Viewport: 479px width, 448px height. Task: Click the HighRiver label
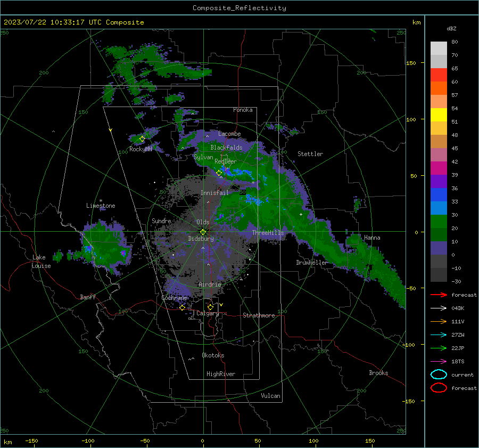(221, 374)
